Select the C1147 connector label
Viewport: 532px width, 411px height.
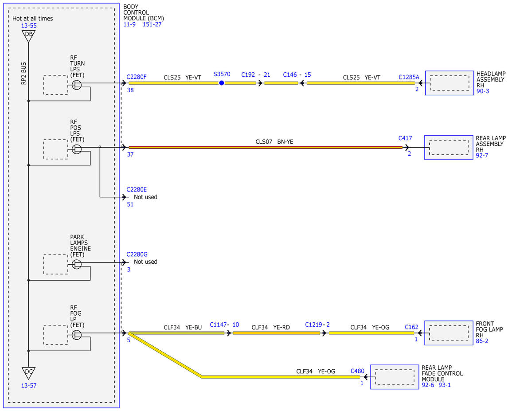pos(218,325)
